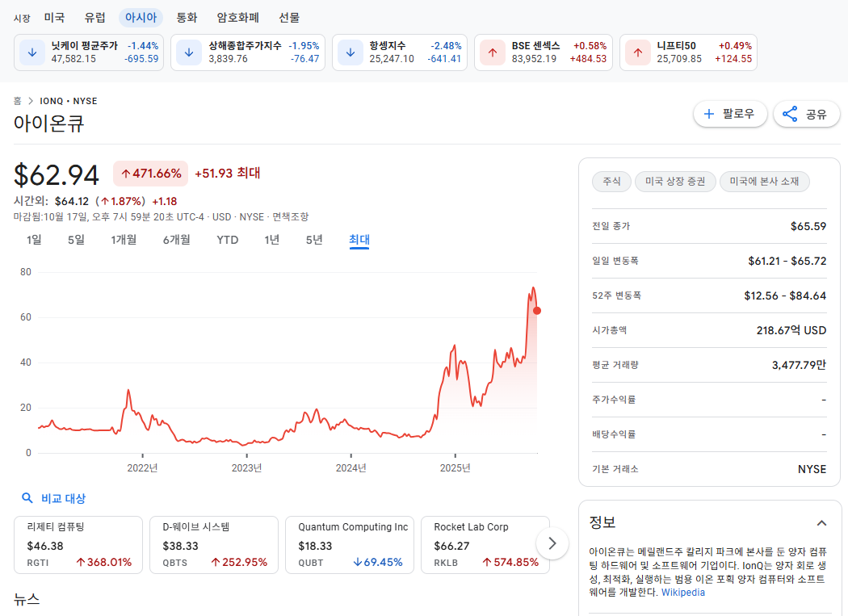Click the 52주 변동폭 value $12.56 - $84.64

point(785,295)
